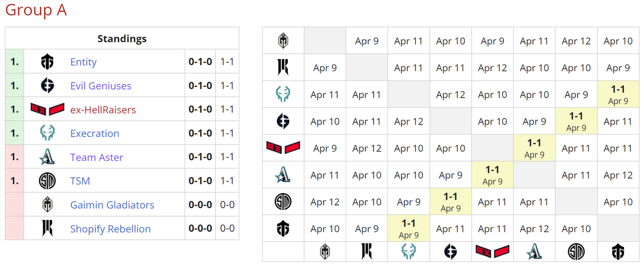This screenshot has width=644, height=265.
Task: Click the Entity logo in standings
Action: pyautogui.click(x=47, y=62)
